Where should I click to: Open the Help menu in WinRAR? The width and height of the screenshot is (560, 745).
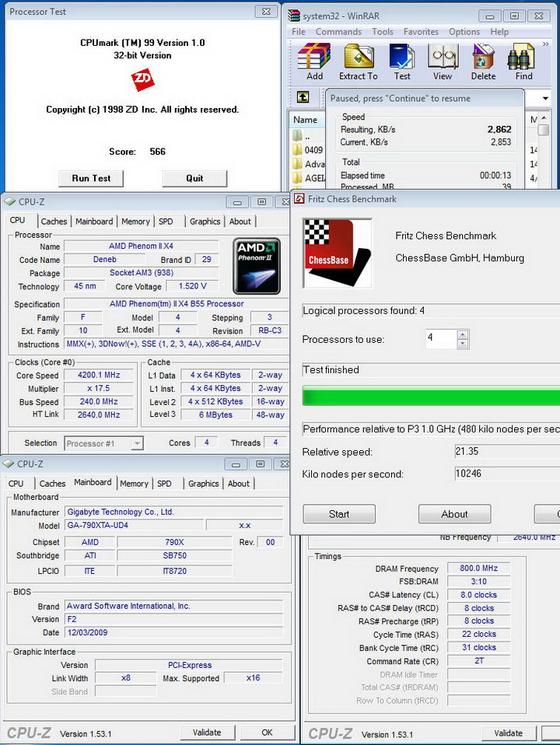[499, 32]
